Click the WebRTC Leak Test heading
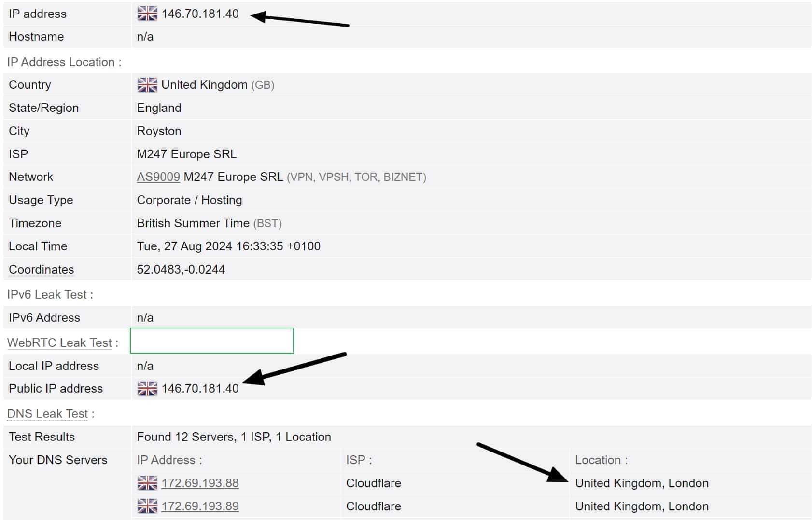 coord(59,342)
